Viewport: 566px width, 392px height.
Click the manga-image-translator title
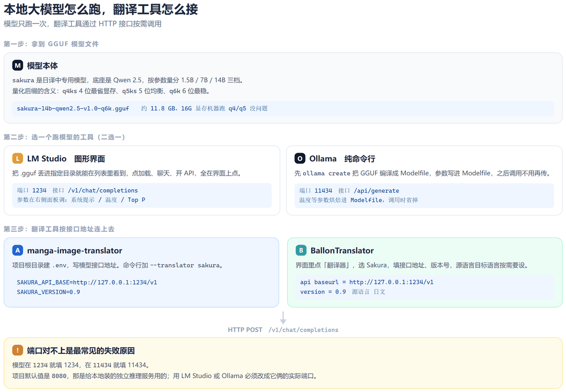pos(75,251)
